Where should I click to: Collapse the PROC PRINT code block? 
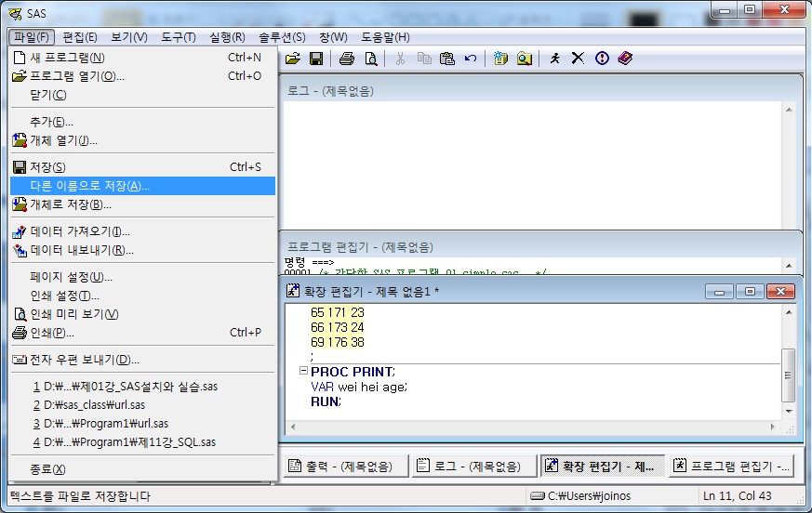point(303,370)
